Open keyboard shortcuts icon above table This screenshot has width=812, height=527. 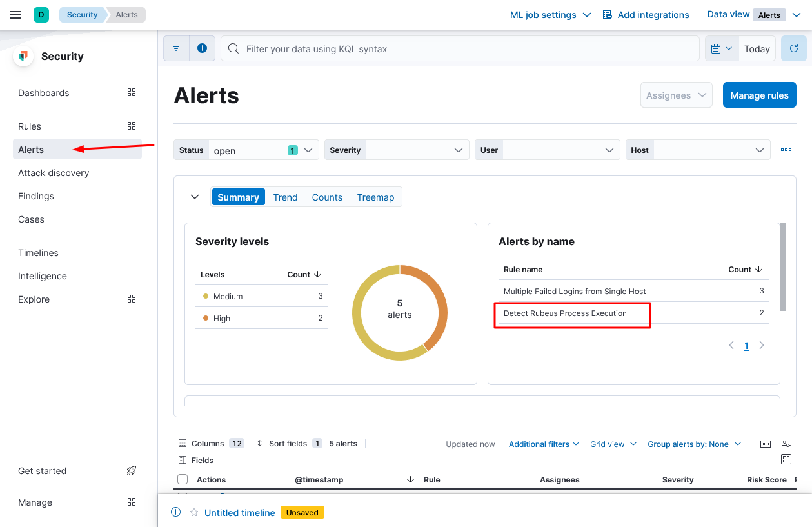pos(766,444)
